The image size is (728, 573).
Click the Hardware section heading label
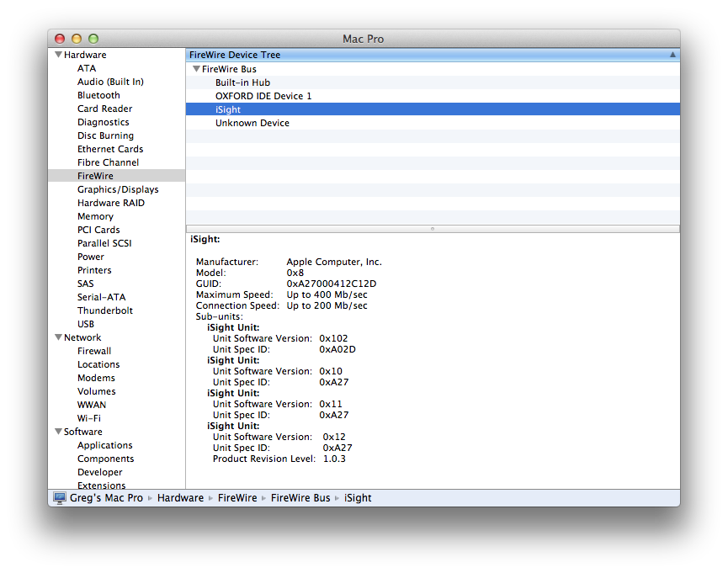[85, 55]
